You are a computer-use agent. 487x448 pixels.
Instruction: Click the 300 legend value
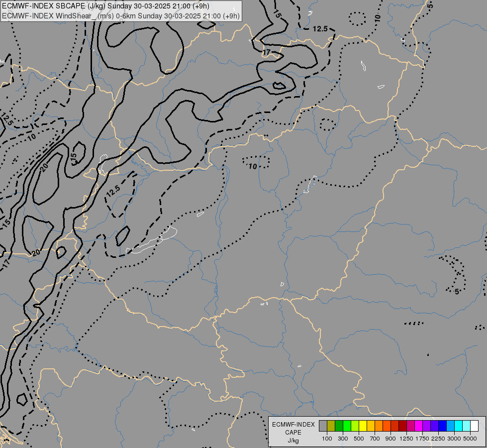pos(343,439)
